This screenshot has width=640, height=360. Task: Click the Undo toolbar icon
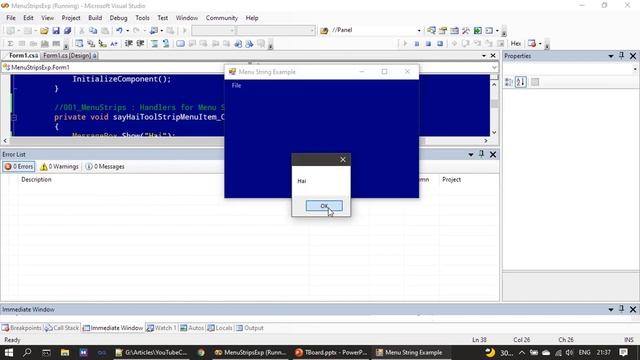pos(119,31)
